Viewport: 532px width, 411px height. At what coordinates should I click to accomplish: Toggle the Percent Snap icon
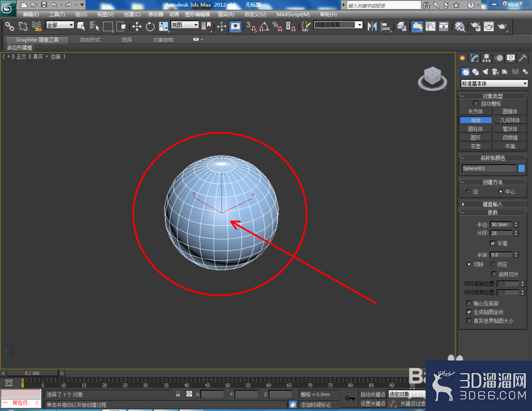coord(277,26)
